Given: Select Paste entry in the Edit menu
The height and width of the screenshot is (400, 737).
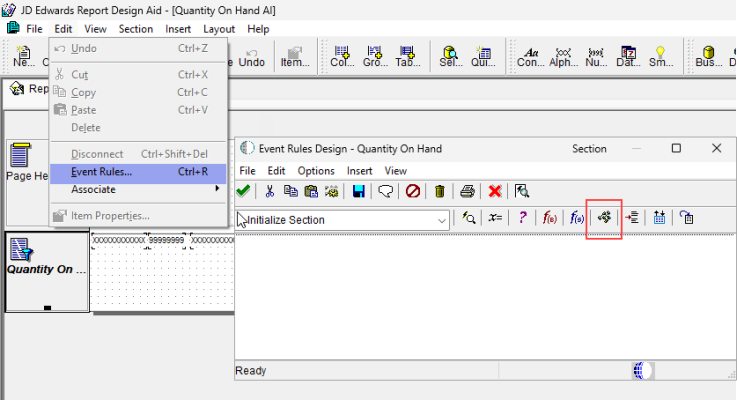Looking at the screenshot, I should point(138,110).
